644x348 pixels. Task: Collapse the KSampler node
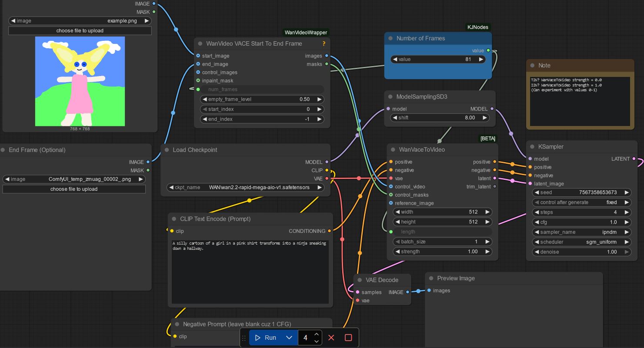tap(532, 146)
